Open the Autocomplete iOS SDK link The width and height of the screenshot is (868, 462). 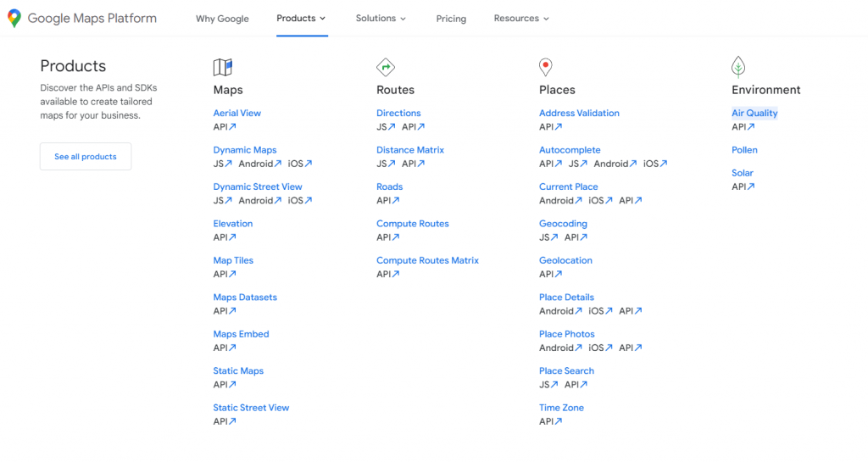(654, 164)
